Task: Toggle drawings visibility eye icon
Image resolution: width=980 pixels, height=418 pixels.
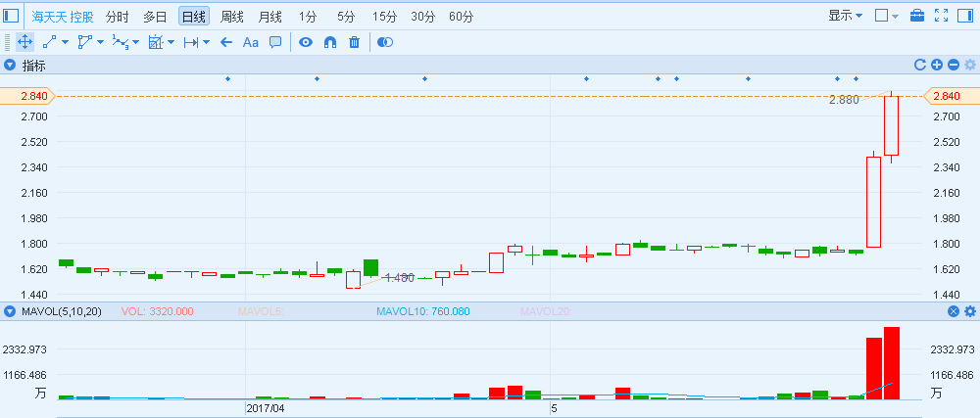Action: pos(305,42)
